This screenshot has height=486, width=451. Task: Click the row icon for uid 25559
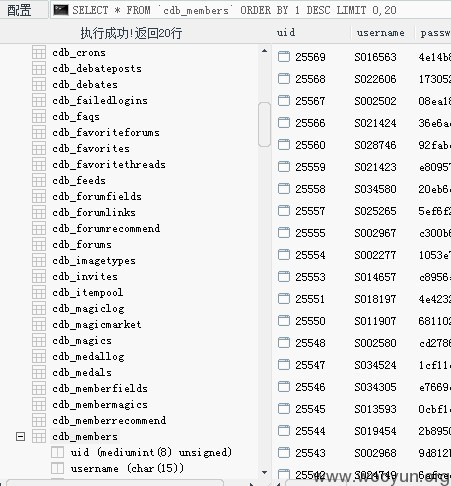284,167
